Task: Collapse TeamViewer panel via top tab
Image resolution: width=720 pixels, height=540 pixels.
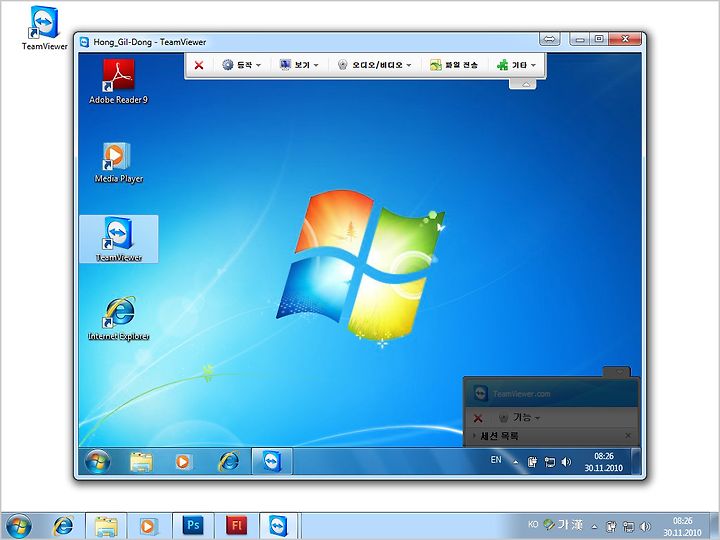Action: [x=617, y=371]
